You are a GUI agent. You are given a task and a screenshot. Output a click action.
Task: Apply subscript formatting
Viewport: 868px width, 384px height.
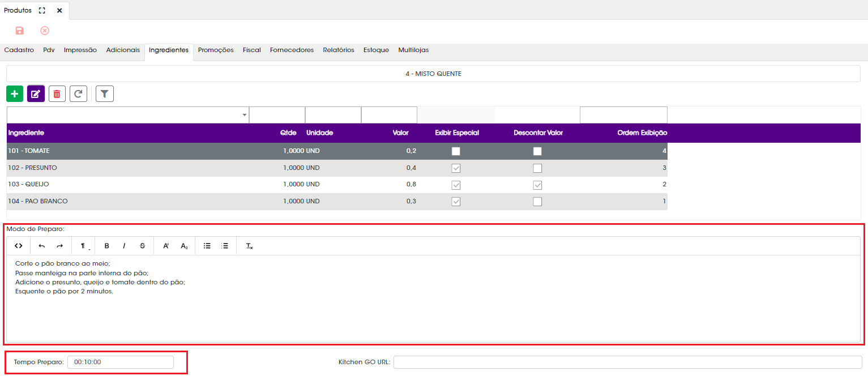(x=184, y=246)
